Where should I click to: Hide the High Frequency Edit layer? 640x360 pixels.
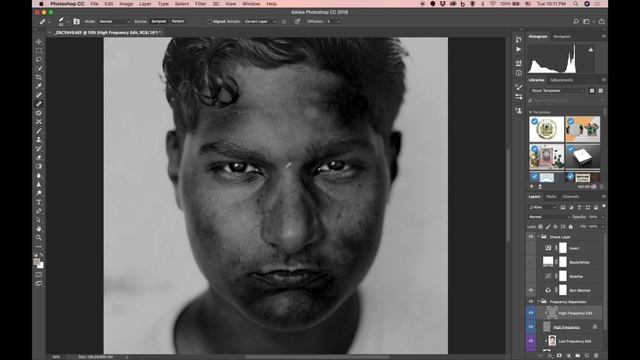click(531, 313)
